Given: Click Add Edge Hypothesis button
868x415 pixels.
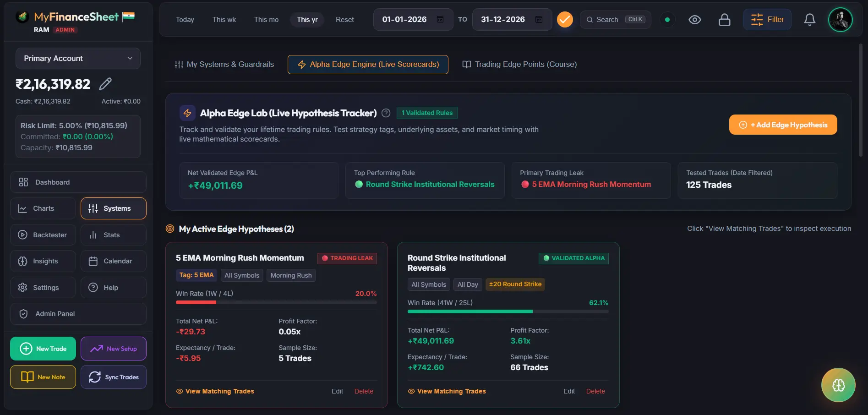Looking at the screenshot, I should [783, 125].
